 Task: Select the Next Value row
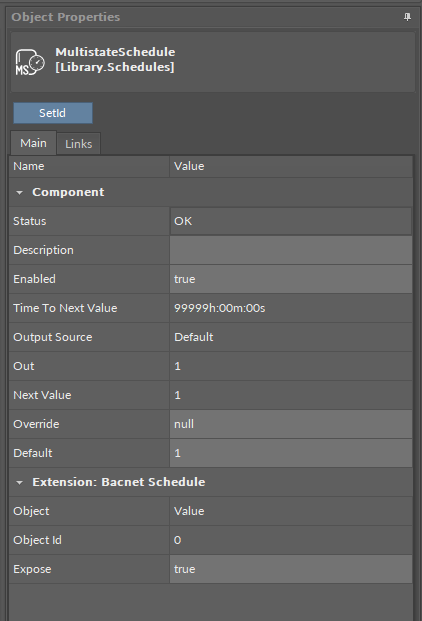point(211,395)
